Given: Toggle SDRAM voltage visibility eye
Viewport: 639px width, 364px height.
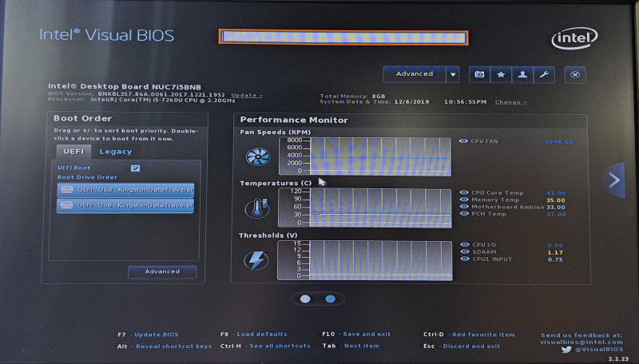Looking at the screenshot, I should pyautogui.click(x=465, y=251).
